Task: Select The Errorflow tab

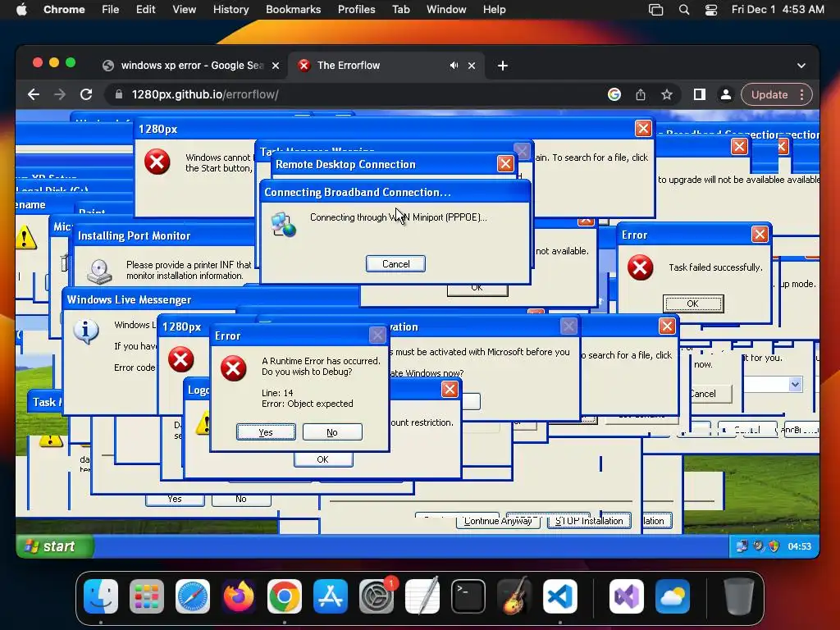Action: coord(386,66)
